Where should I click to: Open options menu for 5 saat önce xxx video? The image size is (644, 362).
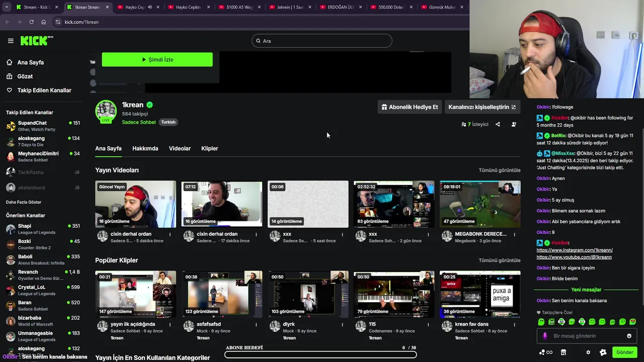342,234
